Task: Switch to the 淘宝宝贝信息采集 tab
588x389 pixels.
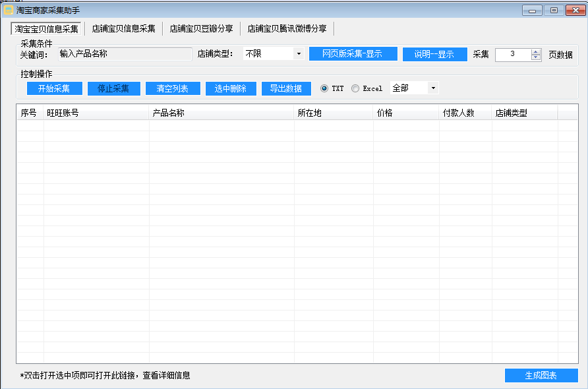Action: [47, 29]
